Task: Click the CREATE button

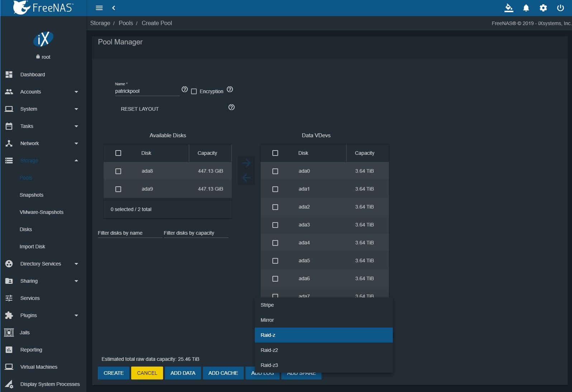Action: [114, 373]
